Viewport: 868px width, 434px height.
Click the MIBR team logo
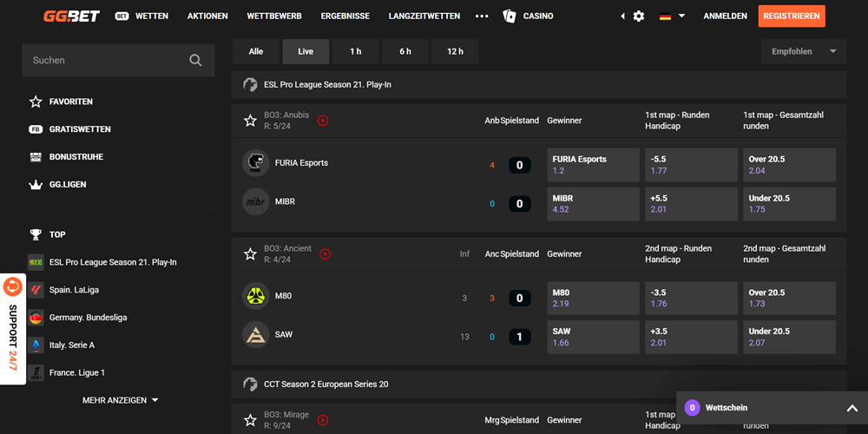point(256,201)
